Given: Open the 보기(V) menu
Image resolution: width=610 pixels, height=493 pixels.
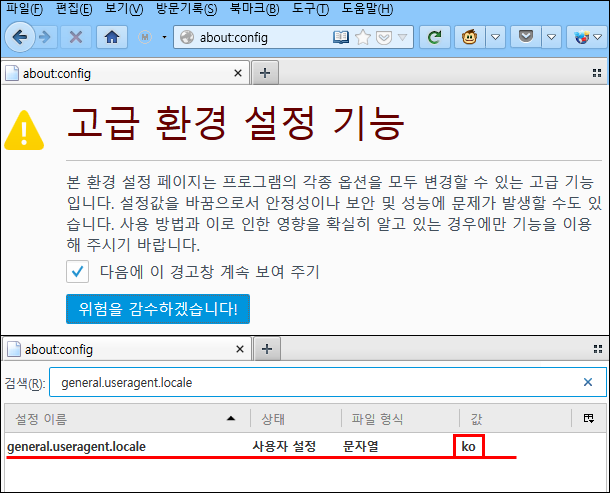Looking at the screenshot, I should click(x=124, y=9).
